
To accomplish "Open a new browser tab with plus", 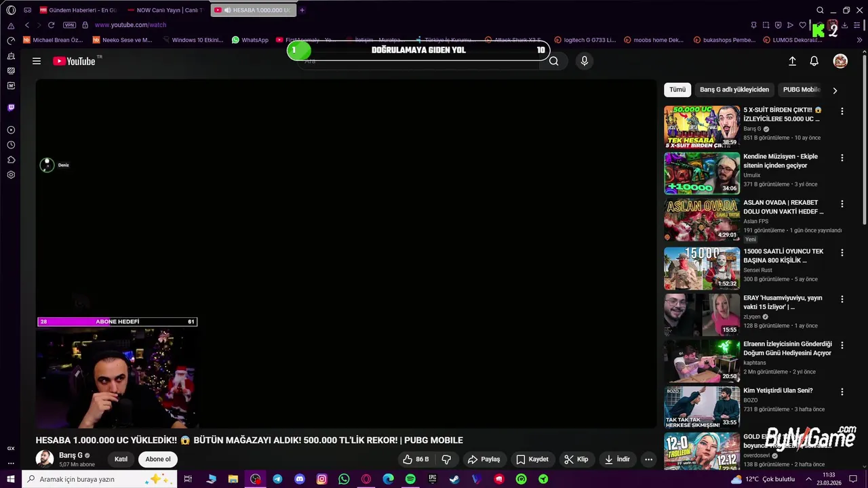I will (x=302, y=10).
